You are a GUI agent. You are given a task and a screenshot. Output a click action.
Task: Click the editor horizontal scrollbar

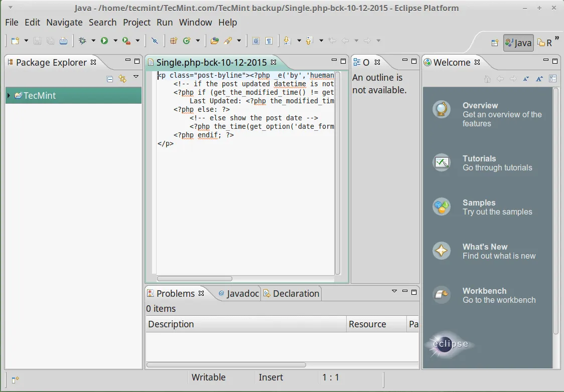[x=195, y=279]
